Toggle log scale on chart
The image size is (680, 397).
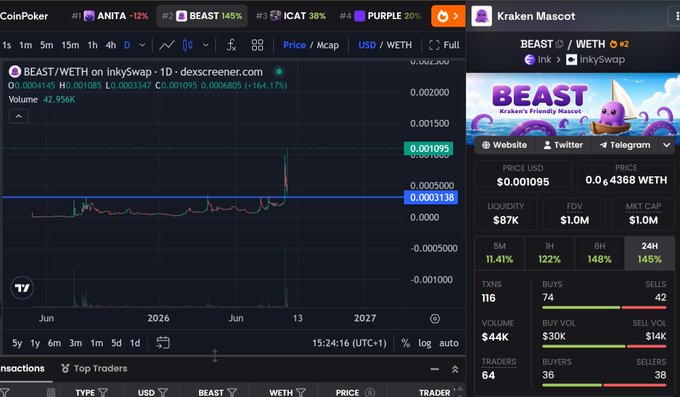coord(425,343)
